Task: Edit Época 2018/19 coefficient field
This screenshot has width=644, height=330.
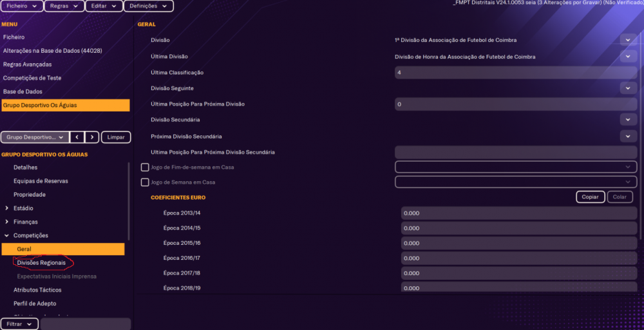Action: (x=519, y=287)
